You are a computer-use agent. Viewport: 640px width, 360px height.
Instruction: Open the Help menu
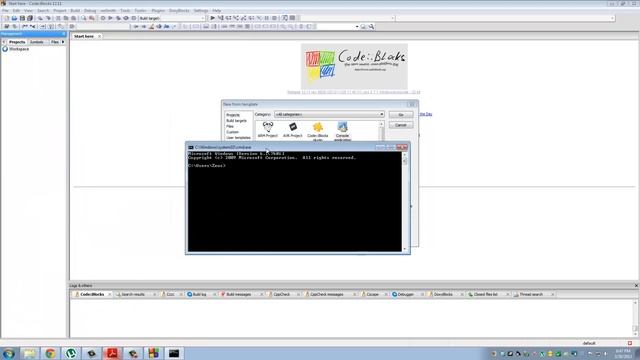click(x=217, y=11)
